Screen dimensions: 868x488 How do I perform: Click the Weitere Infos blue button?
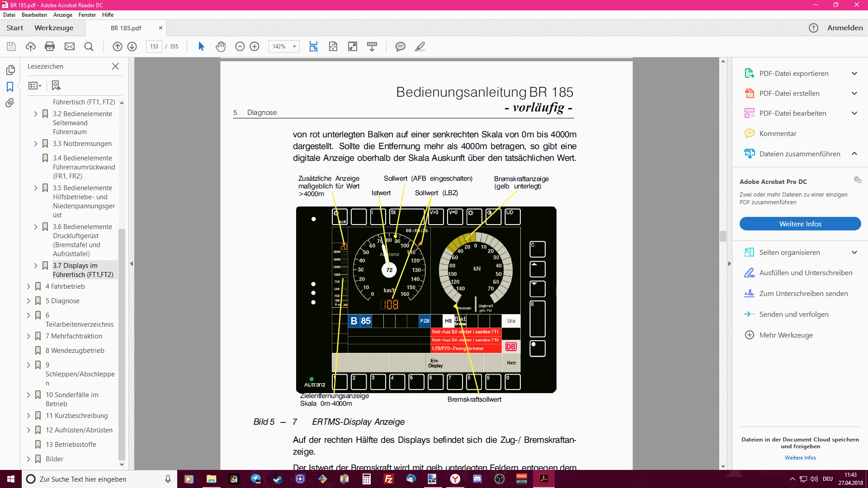800,224
